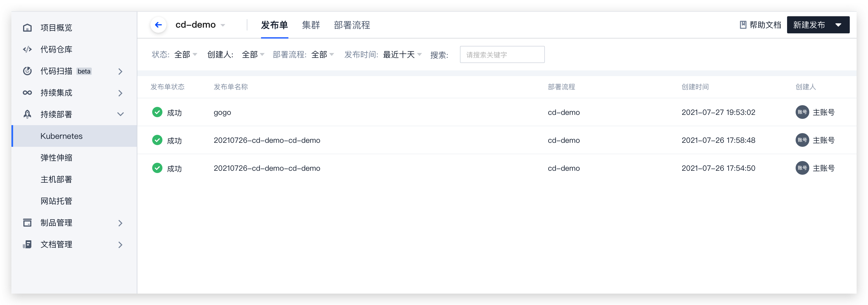868x305 pixels.
Task: Expand the 持续集成 submenu chevron
Action: (120, 93)
